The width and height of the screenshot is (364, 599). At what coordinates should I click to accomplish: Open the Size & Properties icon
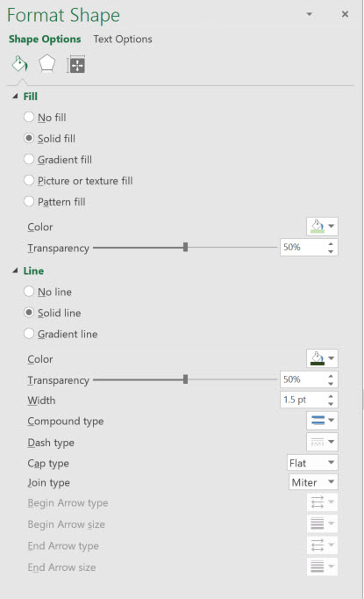coord(75,64)
